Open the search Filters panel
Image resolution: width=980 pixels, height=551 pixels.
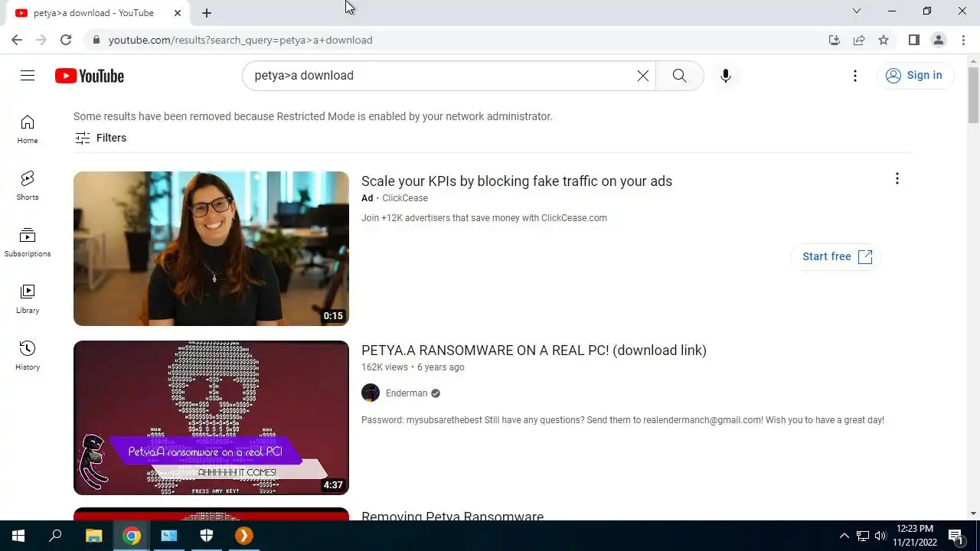[x=101, y=138]
